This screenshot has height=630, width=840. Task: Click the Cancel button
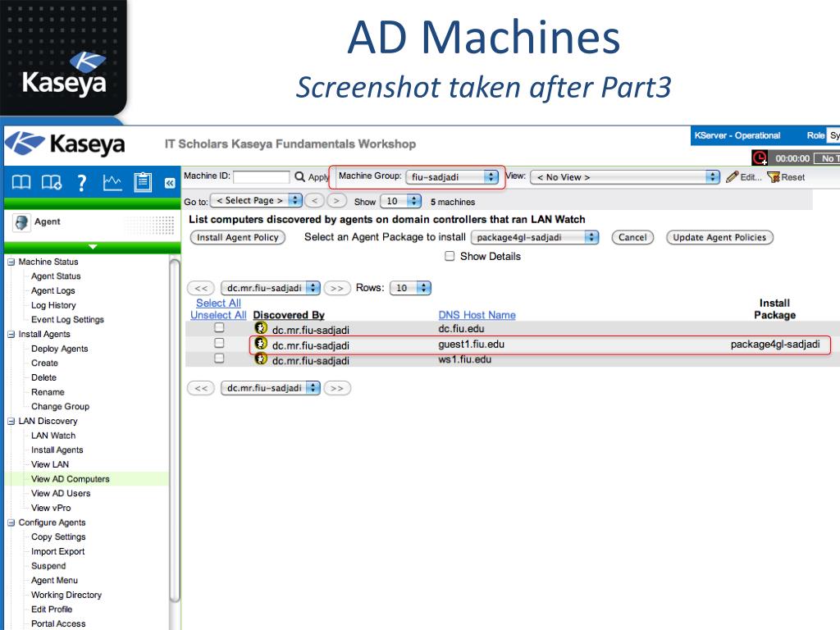pos(632,237)
